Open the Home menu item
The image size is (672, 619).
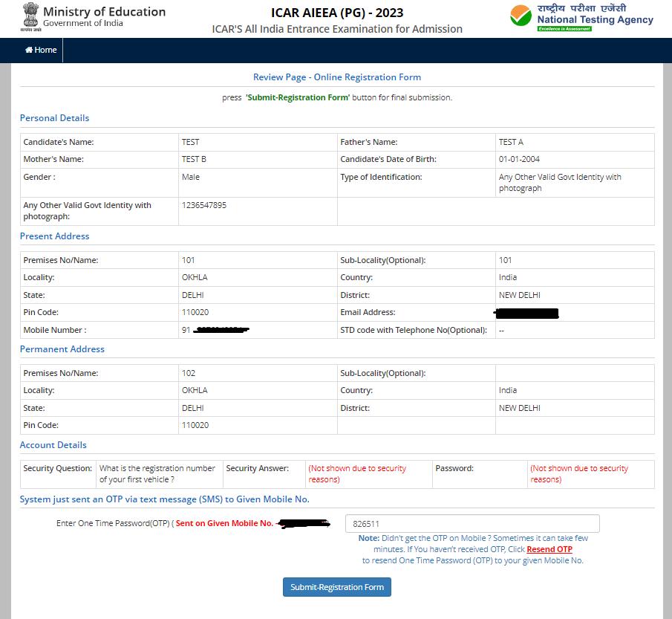[41, 51]
